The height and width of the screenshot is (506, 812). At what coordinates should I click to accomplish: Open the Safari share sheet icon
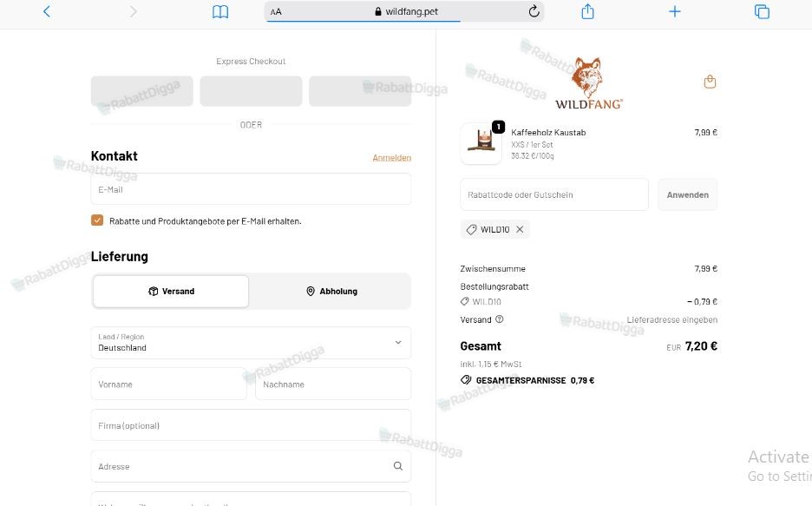tap(587, 11)
